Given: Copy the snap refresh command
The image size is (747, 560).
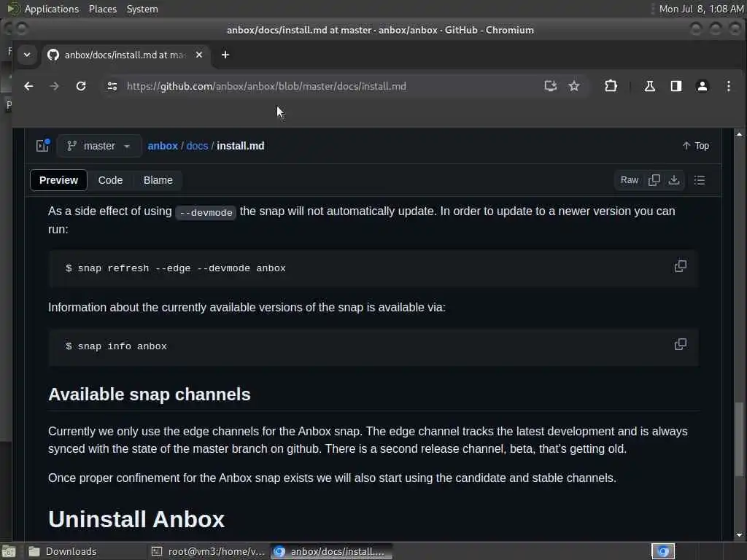Looking at the screenshot, I should coord(681,265).
